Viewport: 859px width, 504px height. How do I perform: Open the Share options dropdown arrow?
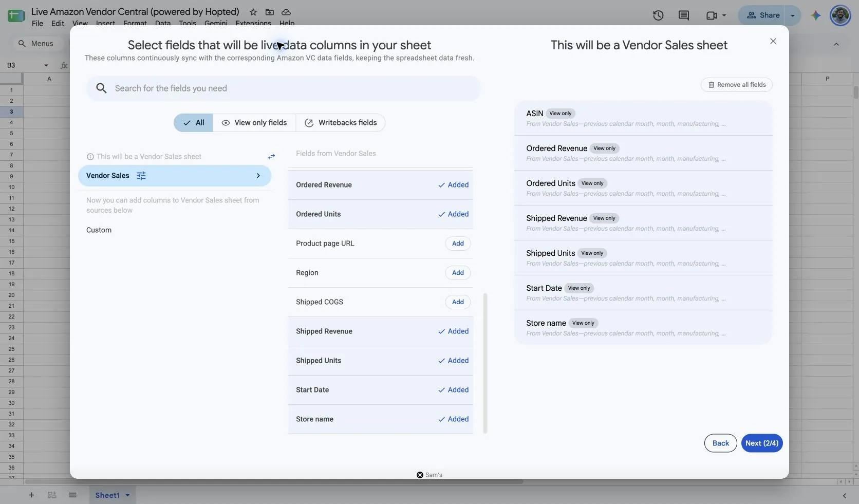793,15
